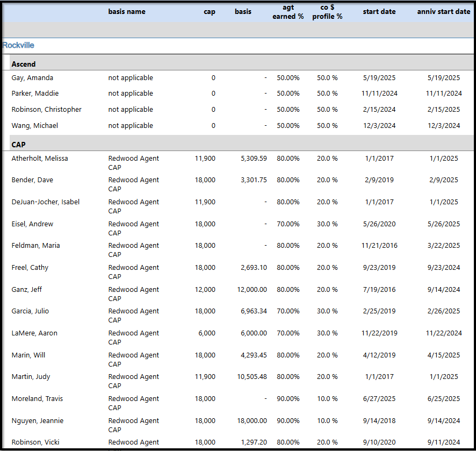
Task: Click anniv start date 2/26/2025
Action: [444, 311]
